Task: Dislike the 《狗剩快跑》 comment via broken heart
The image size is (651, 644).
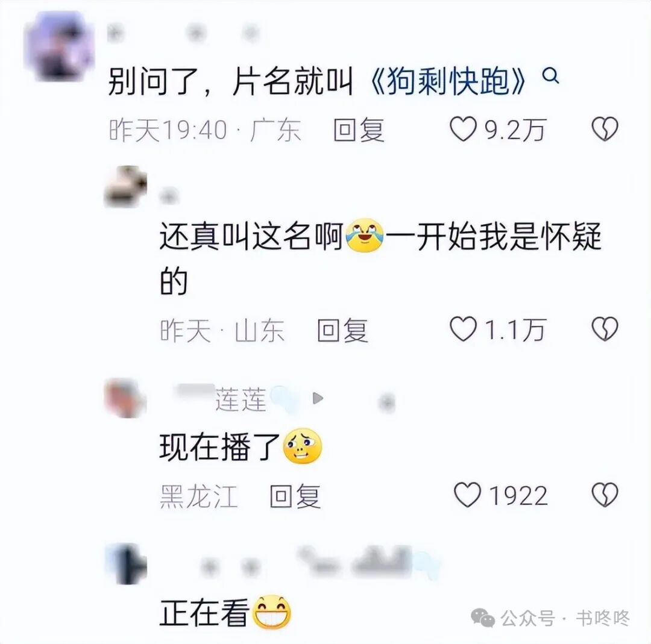Action: point(605,129)
